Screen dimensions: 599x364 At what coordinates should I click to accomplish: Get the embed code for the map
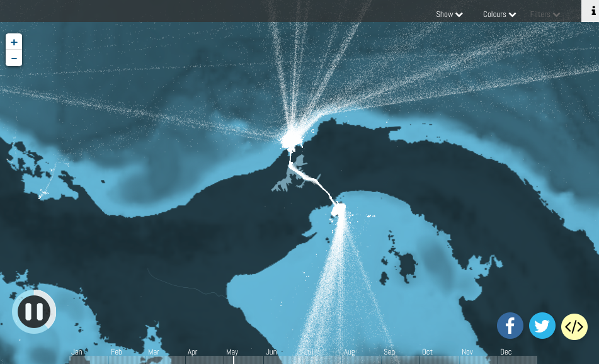pyautogui.click(x=574, y=326)
